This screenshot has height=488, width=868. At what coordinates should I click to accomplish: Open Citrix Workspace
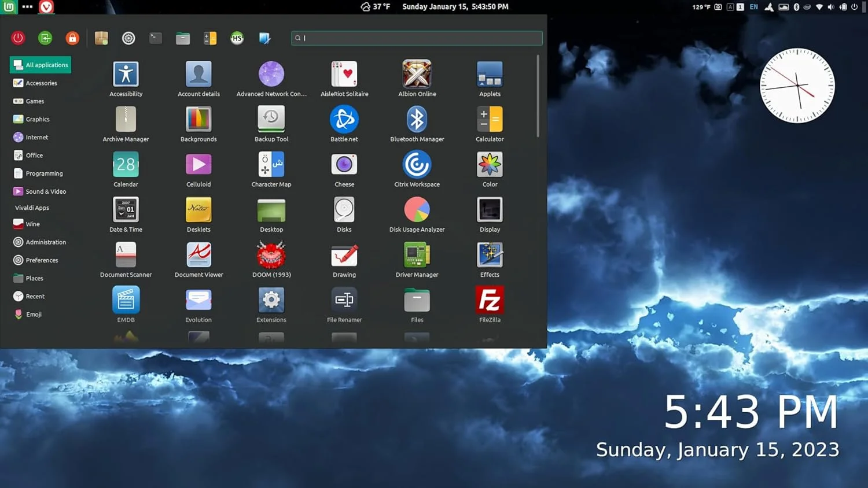click(417, 165)
